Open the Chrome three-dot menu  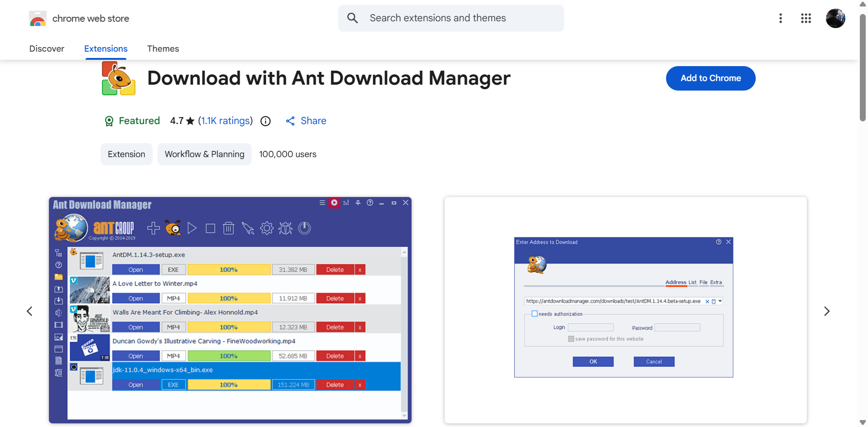(781, 18)
